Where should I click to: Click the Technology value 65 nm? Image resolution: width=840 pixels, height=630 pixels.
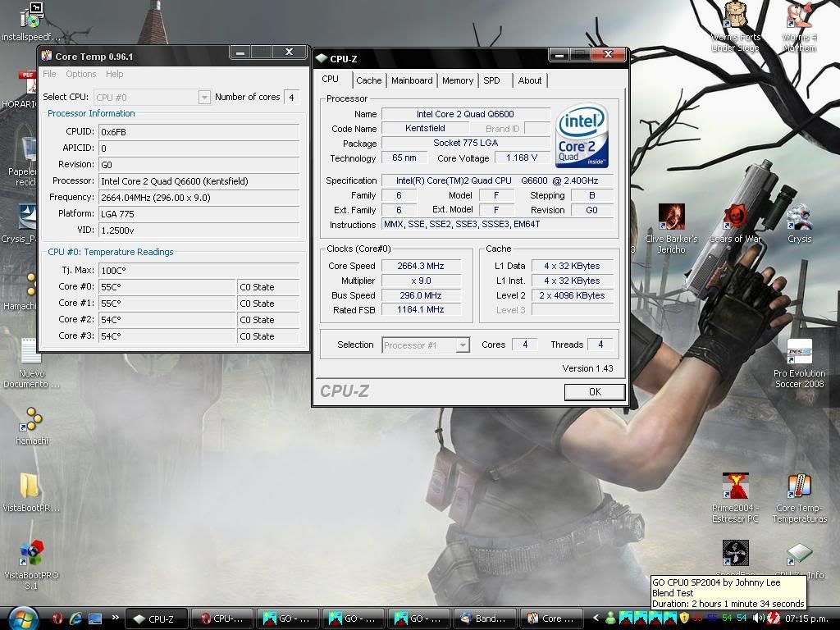click(x=404, y=158)
